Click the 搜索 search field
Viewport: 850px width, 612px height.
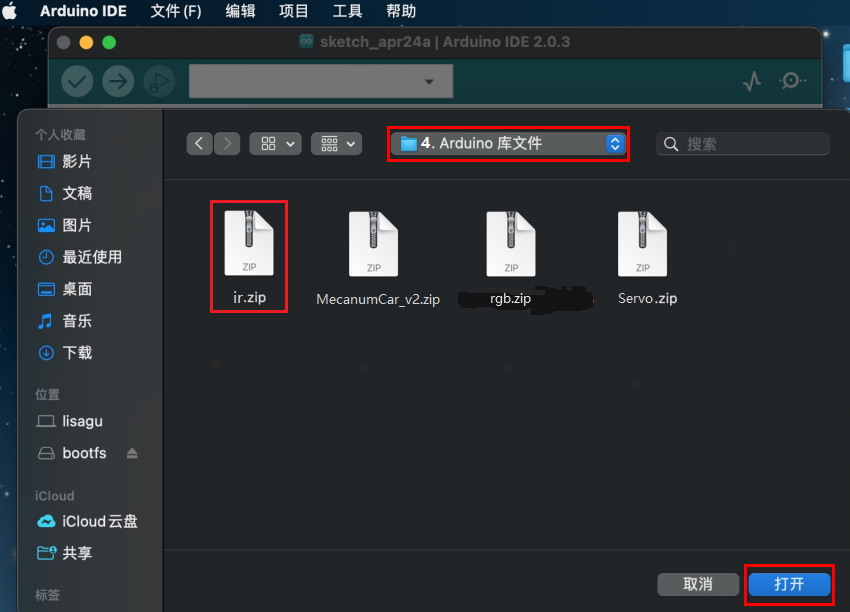743,144
